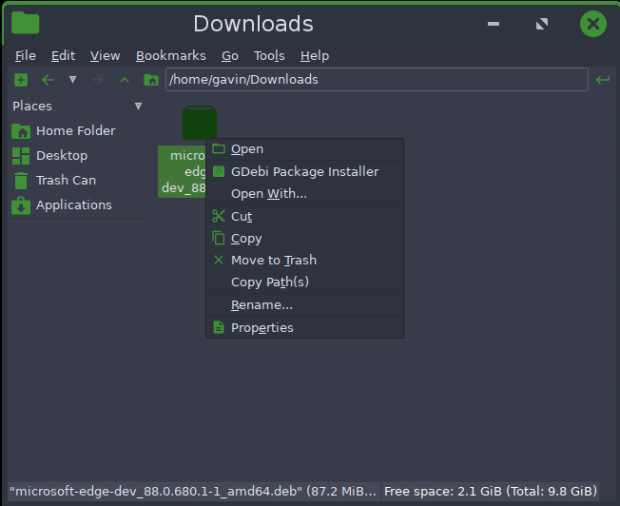This screenshot has width=620, height=506.
Task: Open Desktop in Places sidebar
Action: tap(50, 156)
